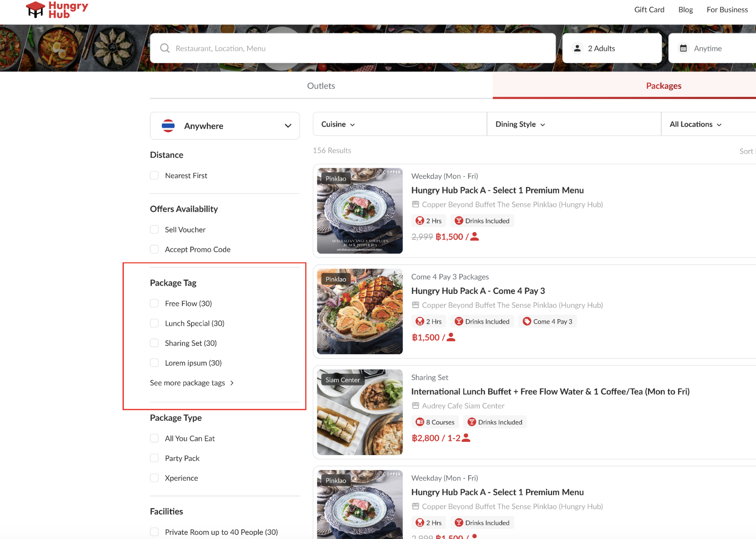Select the Packages tab

[663, 86]
